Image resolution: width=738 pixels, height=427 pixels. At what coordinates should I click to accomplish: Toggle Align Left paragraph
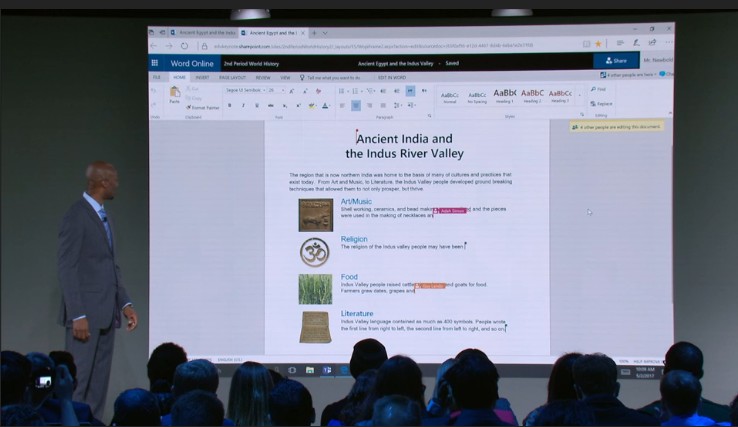342,105
